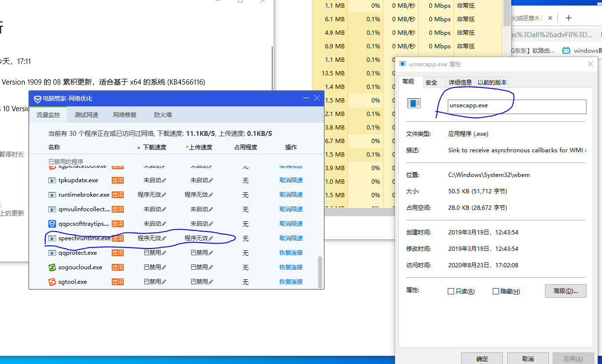Open the 安全 tab in properties dialog
The image size is (602, 364).
click(x=431, y=83)
